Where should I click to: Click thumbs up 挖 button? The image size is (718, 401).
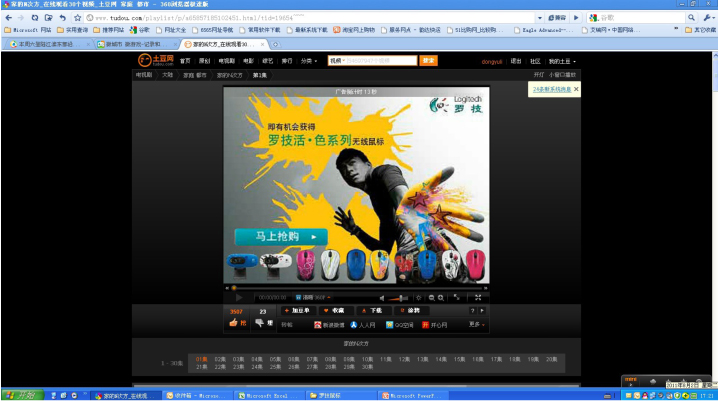[x=237, y=323]
